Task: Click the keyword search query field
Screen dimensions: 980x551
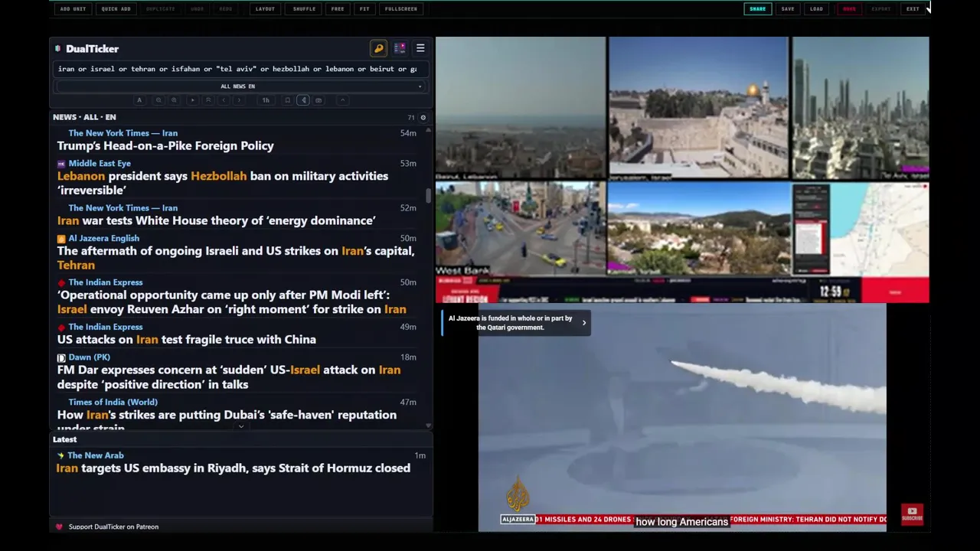Action: coord(240,69)
